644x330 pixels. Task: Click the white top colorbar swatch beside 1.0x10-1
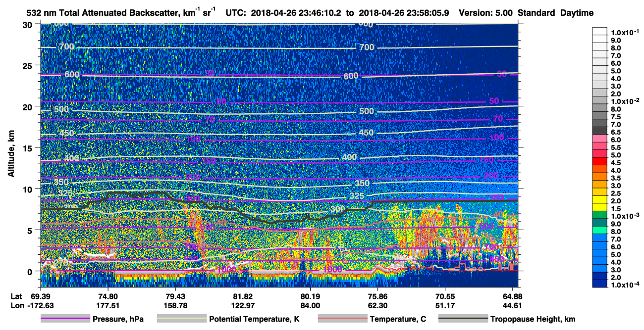tap(600, 31)
